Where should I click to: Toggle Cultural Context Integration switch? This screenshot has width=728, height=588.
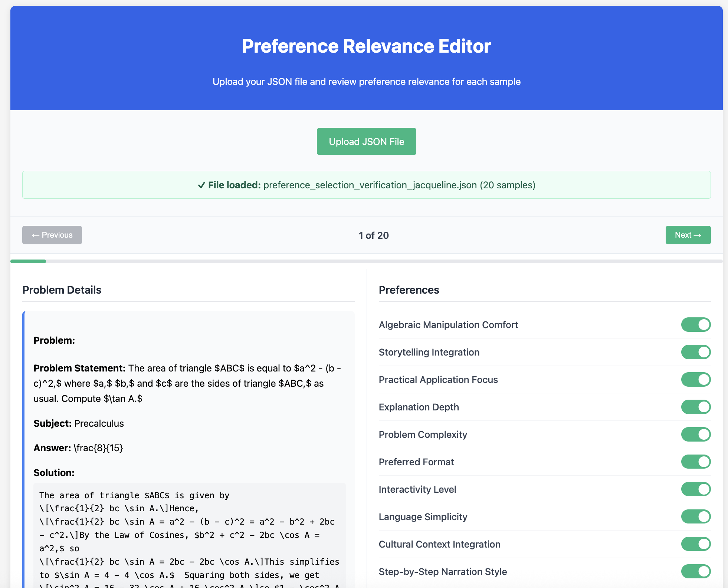pos(695,544)
